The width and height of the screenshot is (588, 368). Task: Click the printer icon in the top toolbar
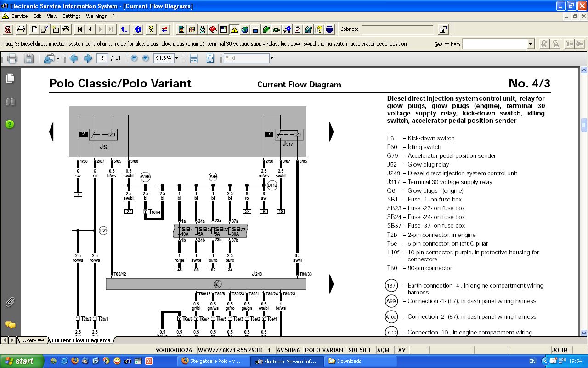pyautogui.click(x=21, y=29)
